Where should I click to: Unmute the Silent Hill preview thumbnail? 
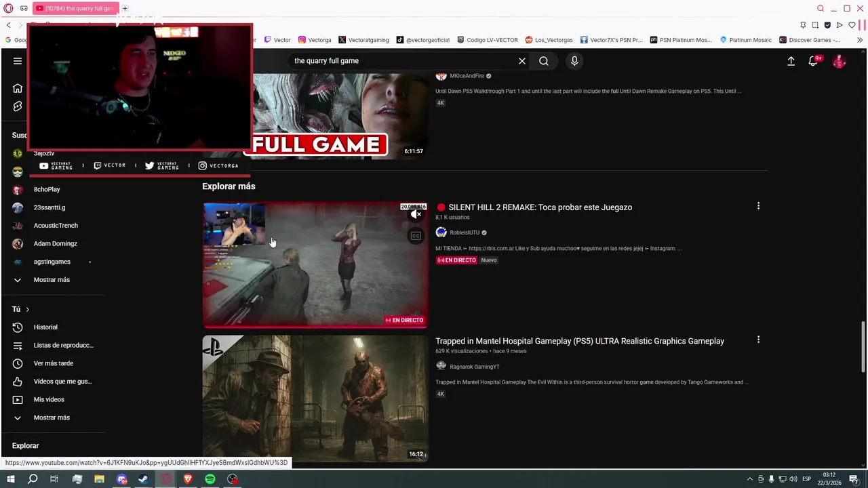[x=416, y=214]
